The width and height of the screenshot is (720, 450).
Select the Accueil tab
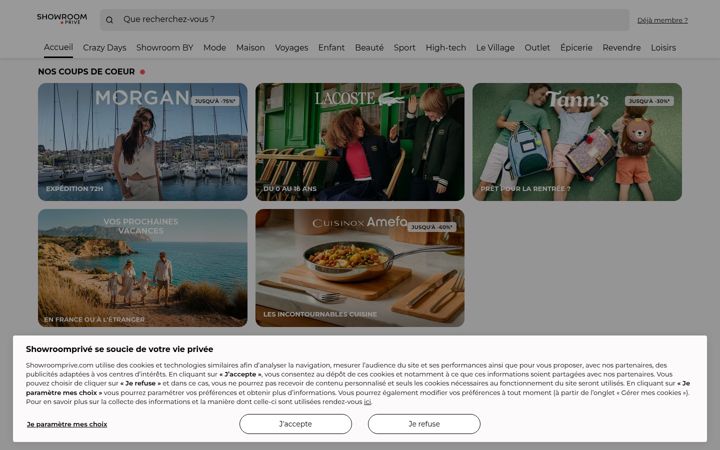click(x=58, y=47)
